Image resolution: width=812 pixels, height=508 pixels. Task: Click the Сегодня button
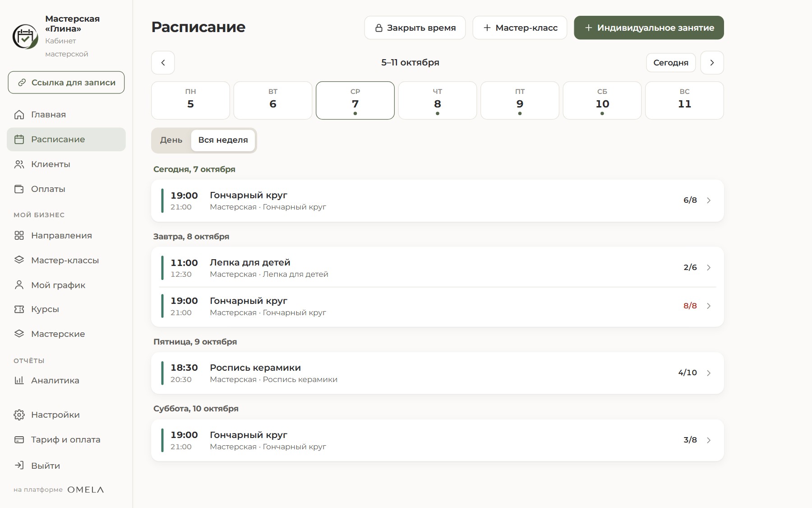pos(671,63)
